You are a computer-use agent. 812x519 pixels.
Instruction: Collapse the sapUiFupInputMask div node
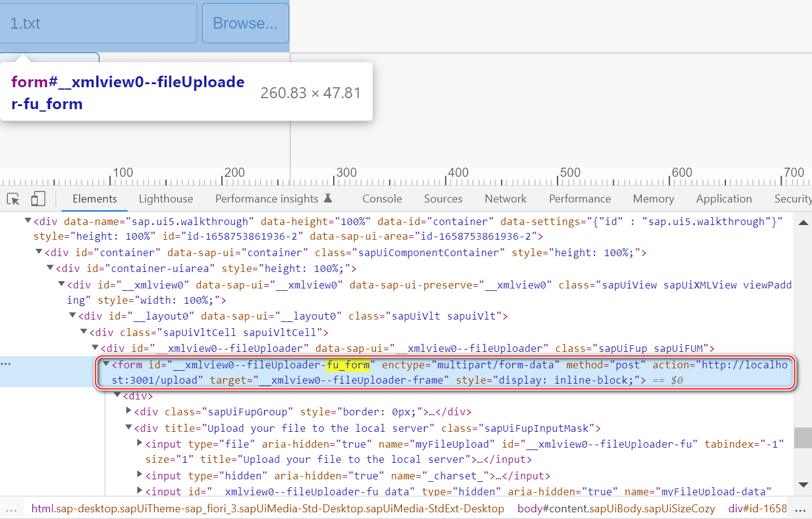tap(129, 428)
